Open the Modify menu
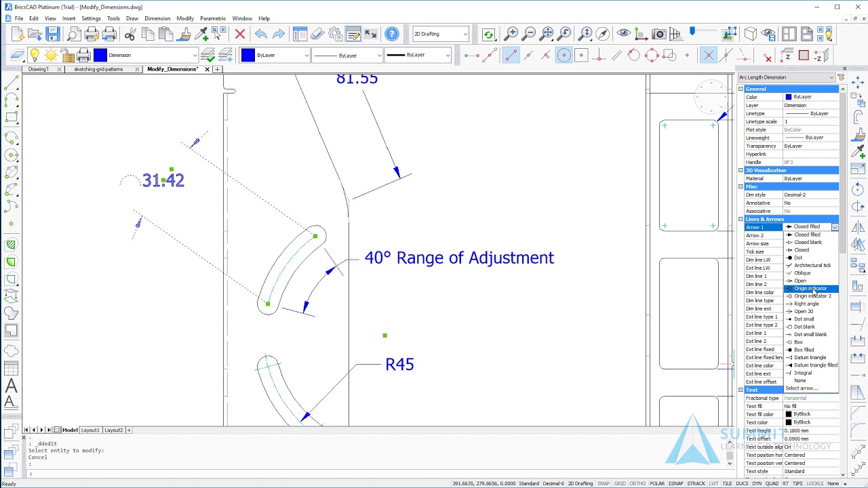Image resolution: width=868 pixels, height=488 pixels. 185,18
